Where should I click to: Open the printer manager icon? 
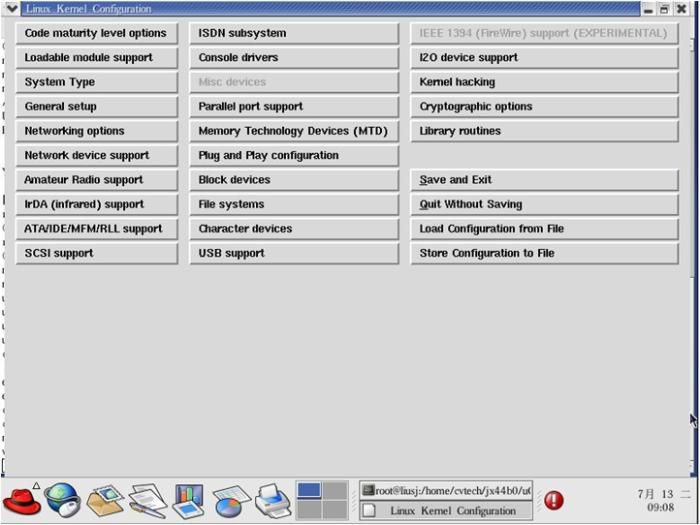coord(272,498)
